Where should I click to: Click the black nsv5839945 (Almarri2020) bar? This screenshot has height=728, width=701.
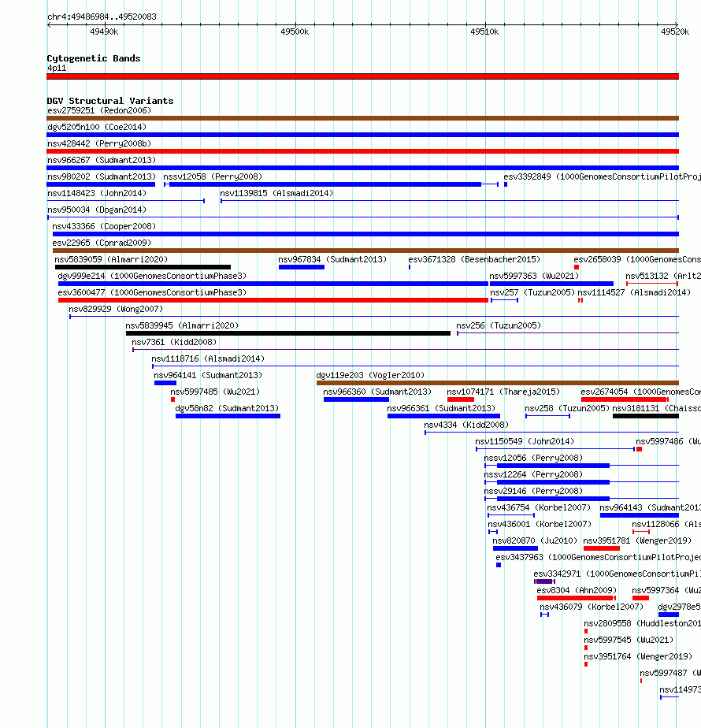pyautogui.click(x=287, y=333)
